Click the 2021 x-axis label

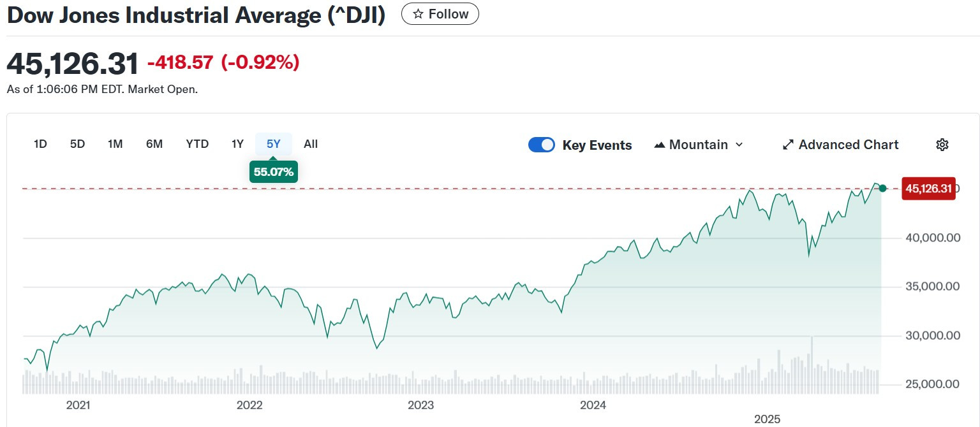pyautogui.click(x=78, y=405)
